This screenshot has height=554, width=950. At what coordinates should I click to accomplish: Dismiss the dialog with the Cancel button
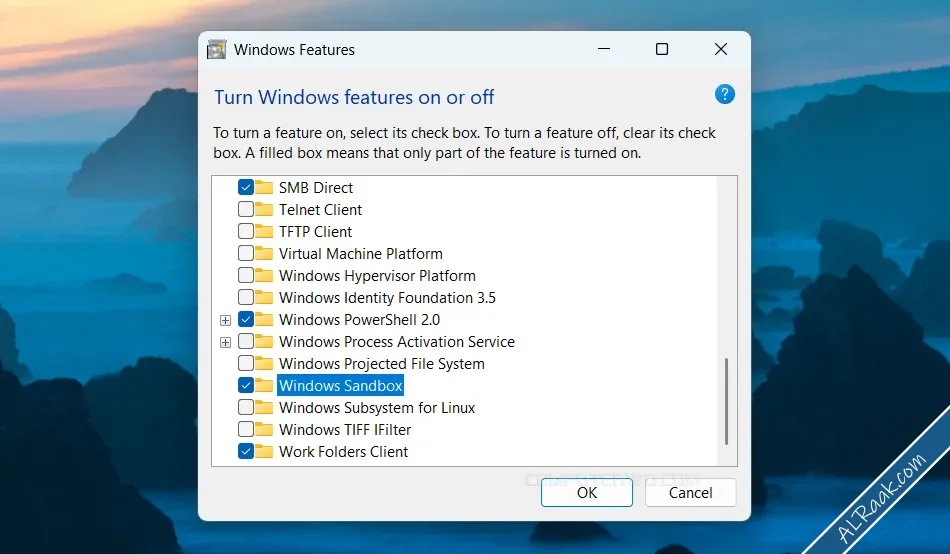(x=690, y=492)
